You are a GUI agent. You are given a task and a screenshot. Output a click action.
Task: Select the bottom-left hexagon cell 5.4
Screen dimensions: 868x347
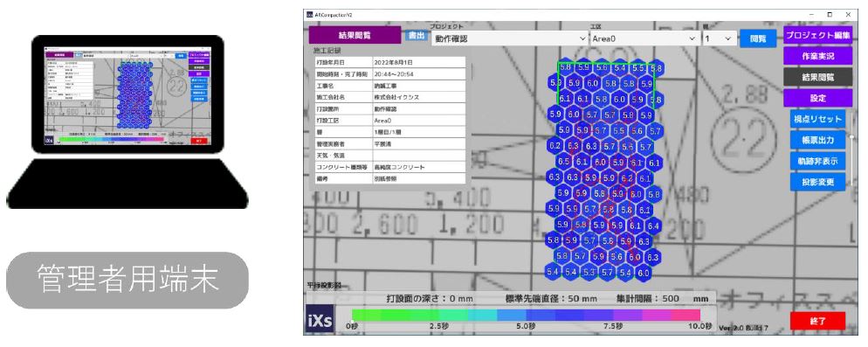pyautogui.click(x=553, y=272)
